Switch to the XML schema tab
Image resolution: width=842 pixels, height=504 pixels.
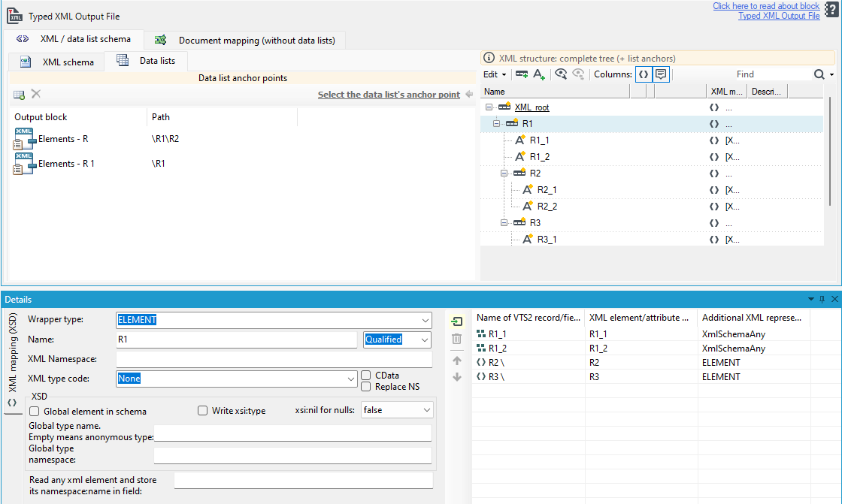[x=57, y=62]
